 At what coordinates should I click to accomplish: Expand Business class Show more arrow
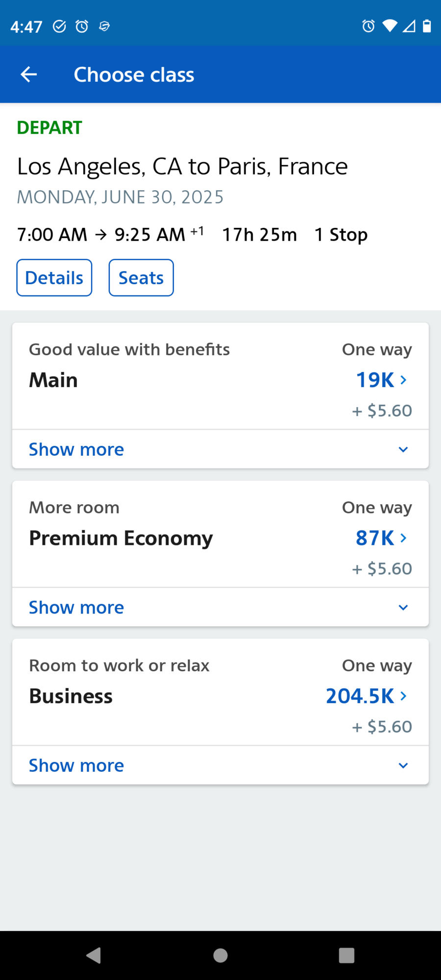[x=403, y=765]
